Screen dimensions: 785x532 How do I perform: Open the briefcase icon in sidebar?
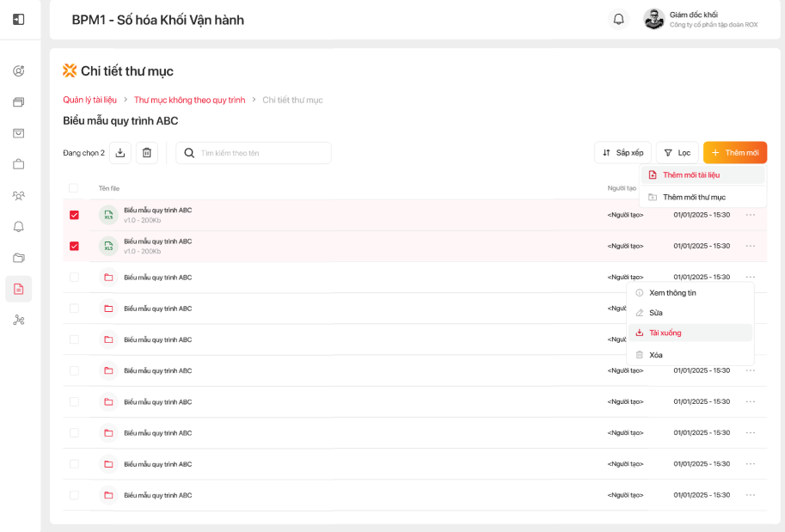click(x=19, y=164)
